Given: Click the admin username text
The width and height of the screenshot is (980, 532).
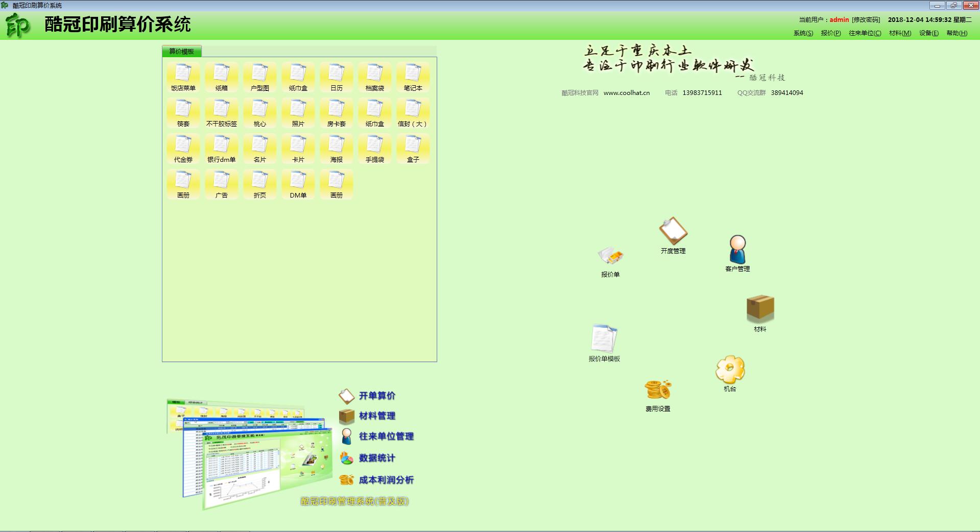Looking at the screenshot, I should pos(839,20).
